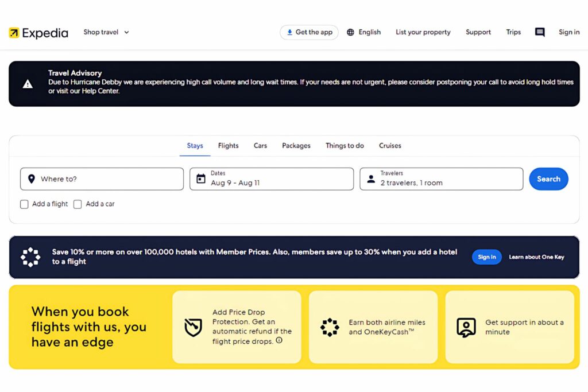Image resolution: width=588 pixels, height=392 pixels.
Task: Click the traveler person icon
Action: (x=370, y=178)
